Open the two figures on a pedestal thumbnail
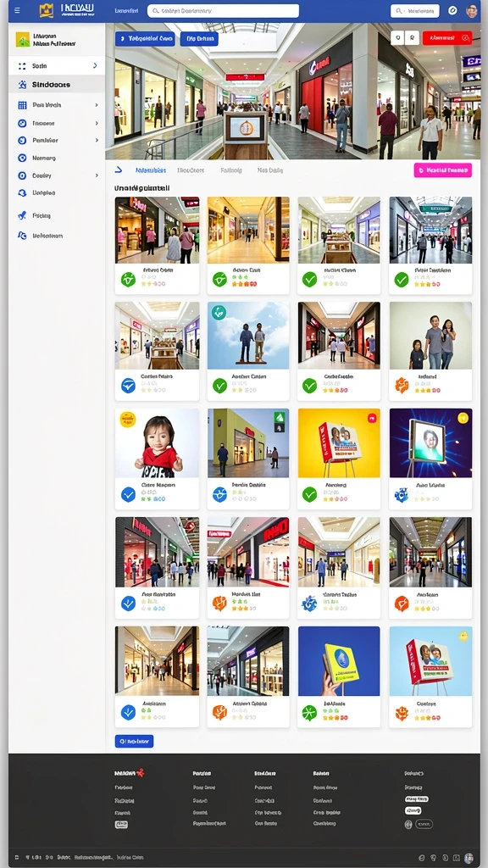 point(248,336)
